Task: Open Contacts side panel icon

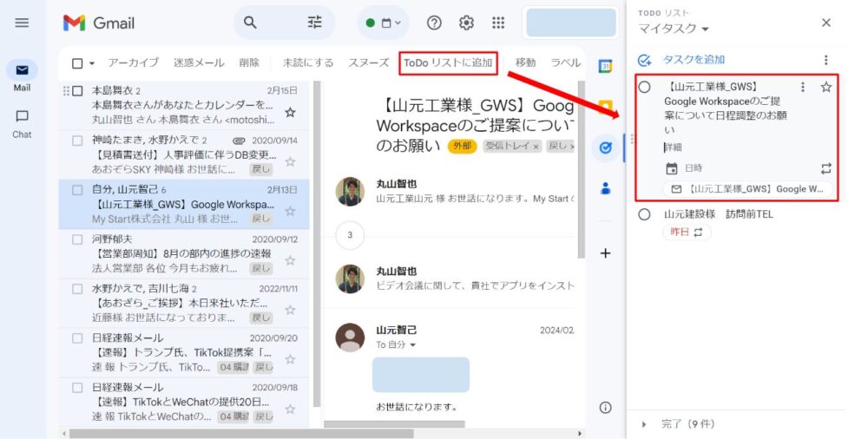Action: (x=606, y=189)
